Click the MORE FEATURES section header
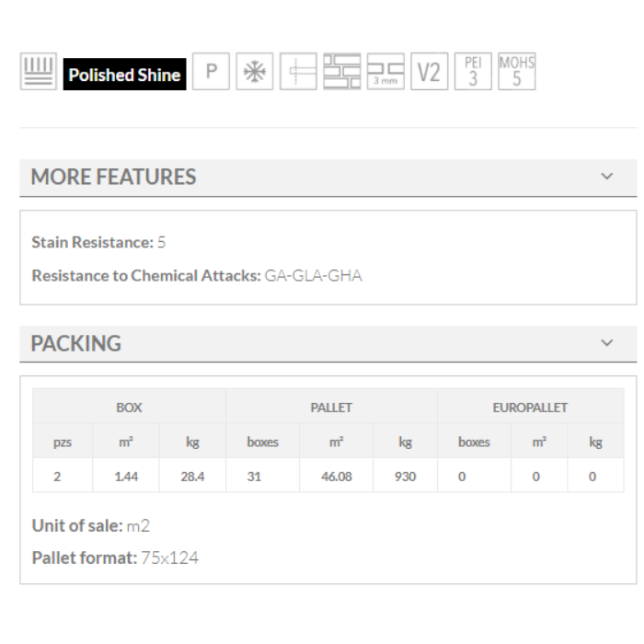Screen dimensions: 644x644 click(114, 177)
